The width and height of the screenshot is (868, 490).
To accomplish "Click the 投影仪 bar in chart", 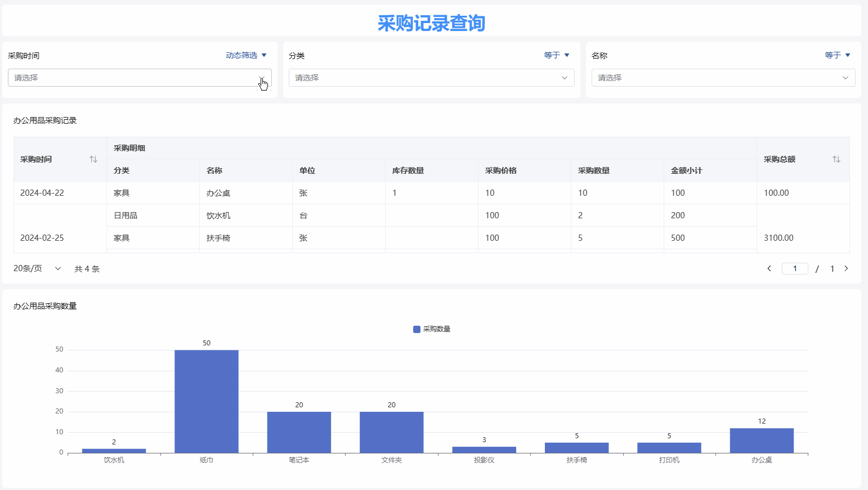I will 484,449.
